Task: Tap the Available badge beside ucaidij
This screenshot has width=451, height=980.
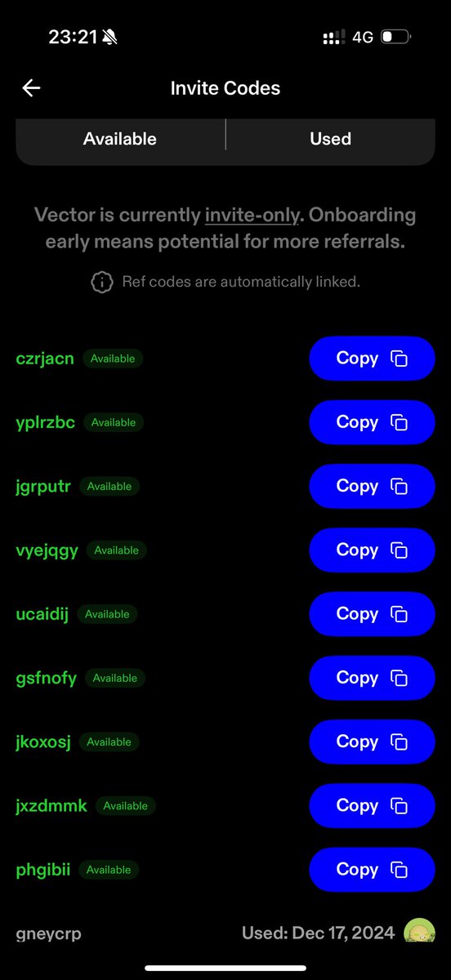Action: point(107,614)
